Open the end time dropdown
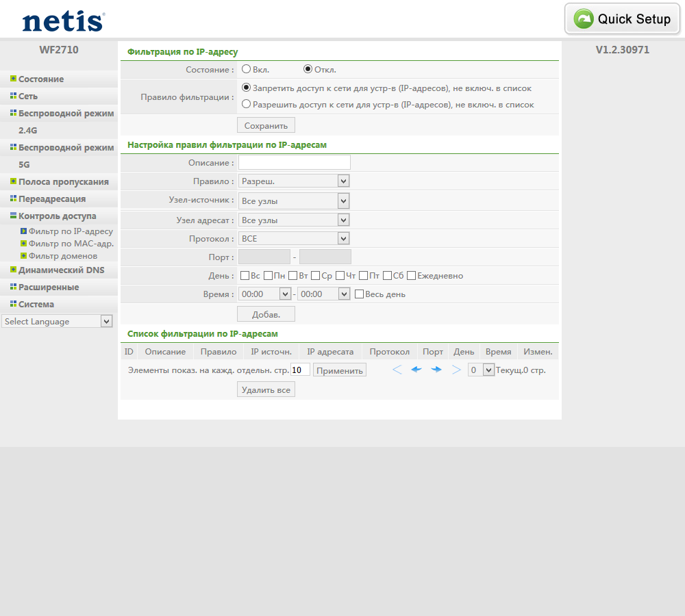Screen dimensions: 685x616 click(x=324, y=294)
